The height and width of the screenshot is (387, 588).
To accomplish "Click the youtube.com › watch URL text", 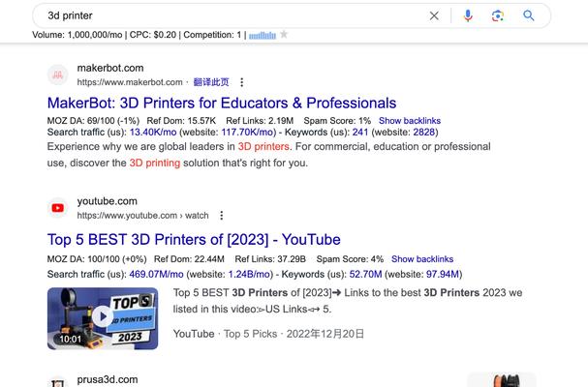I will [142, 216].
